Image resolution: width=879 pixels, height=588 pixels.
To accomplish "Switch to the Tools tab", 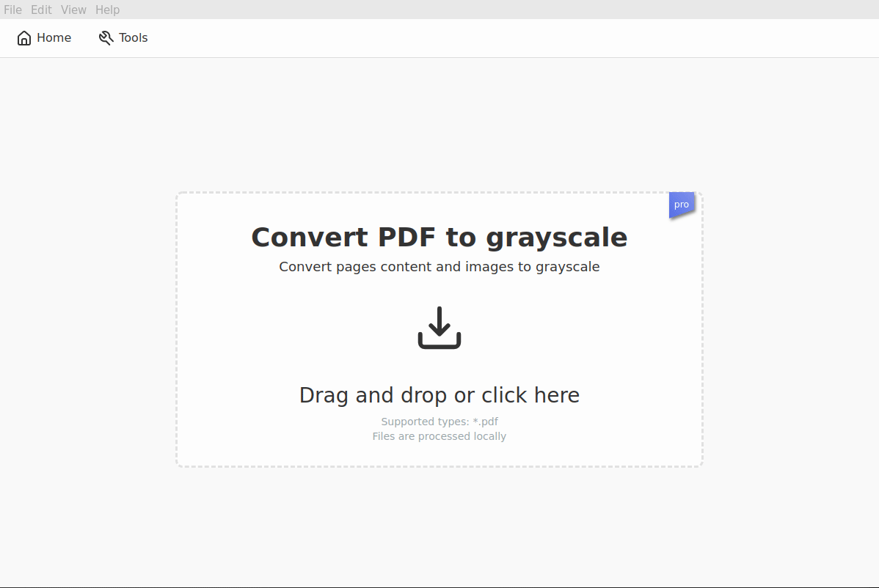I will pos(123,37).
